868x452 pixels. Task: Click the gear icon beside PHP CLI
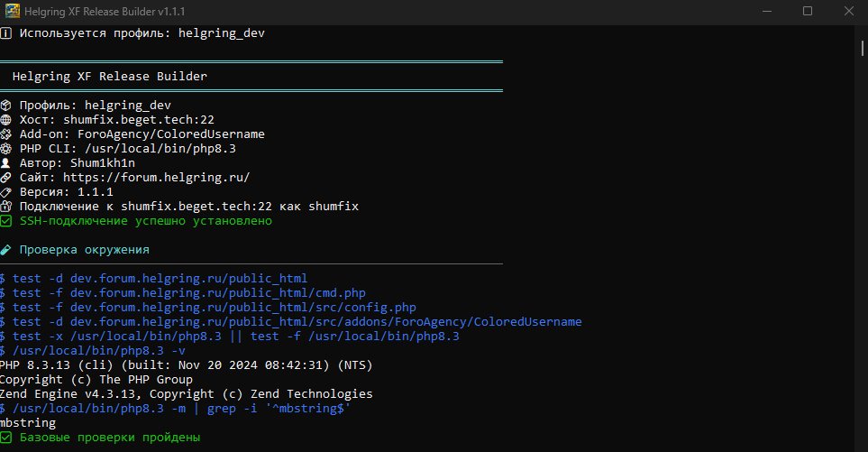click(5, 149)
